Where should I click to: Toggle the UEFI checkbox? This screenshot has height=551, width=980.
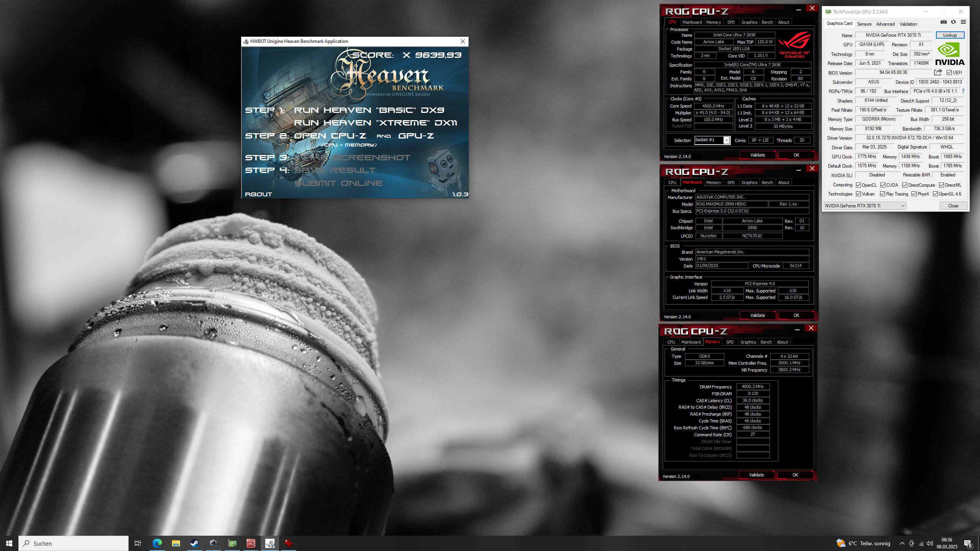949,72
